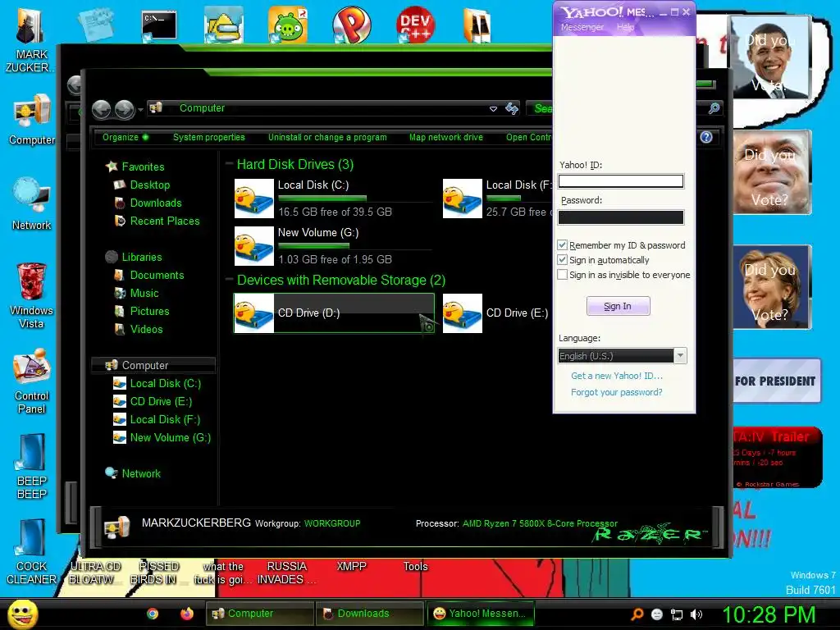840x630 pixels.
Task: Launch Firefox from the taskbar
Action: [186, 614]
